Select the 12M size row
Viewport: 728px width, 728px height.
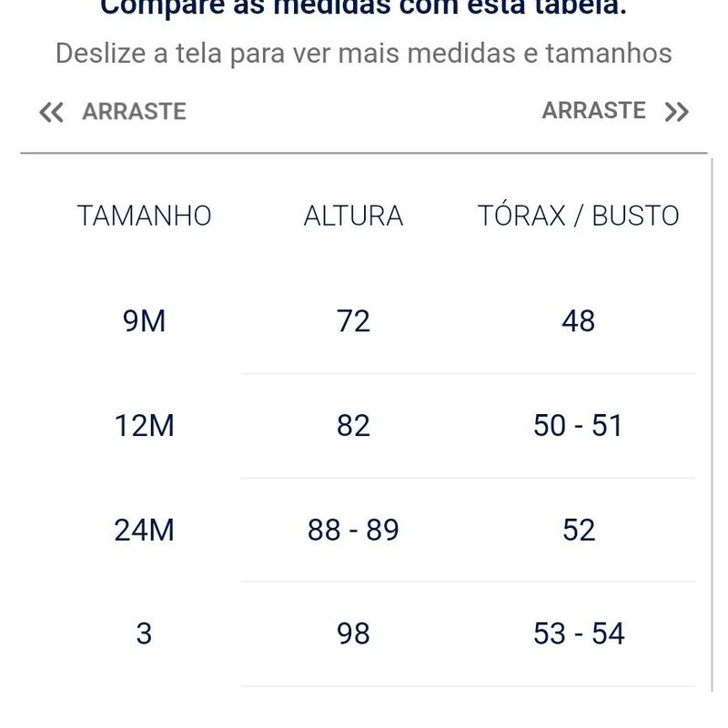point(144,425)
